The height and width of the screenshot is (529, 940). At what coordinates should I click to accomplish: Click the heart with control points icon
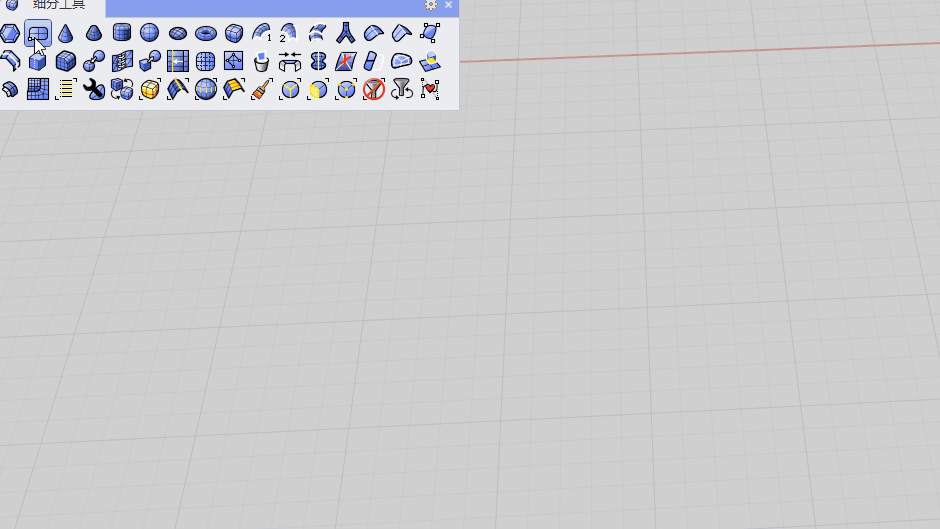click(x=430, y=89)
